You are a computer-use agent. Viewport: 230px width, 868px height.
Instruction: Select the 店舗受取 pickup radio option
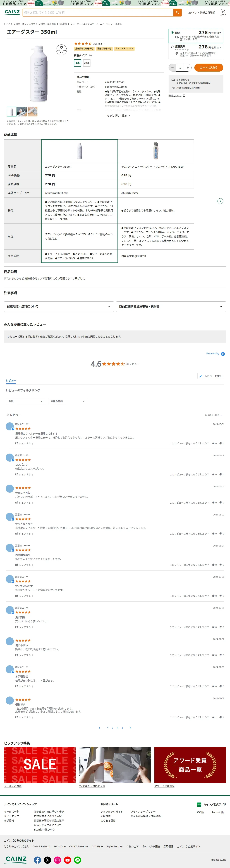172,47
